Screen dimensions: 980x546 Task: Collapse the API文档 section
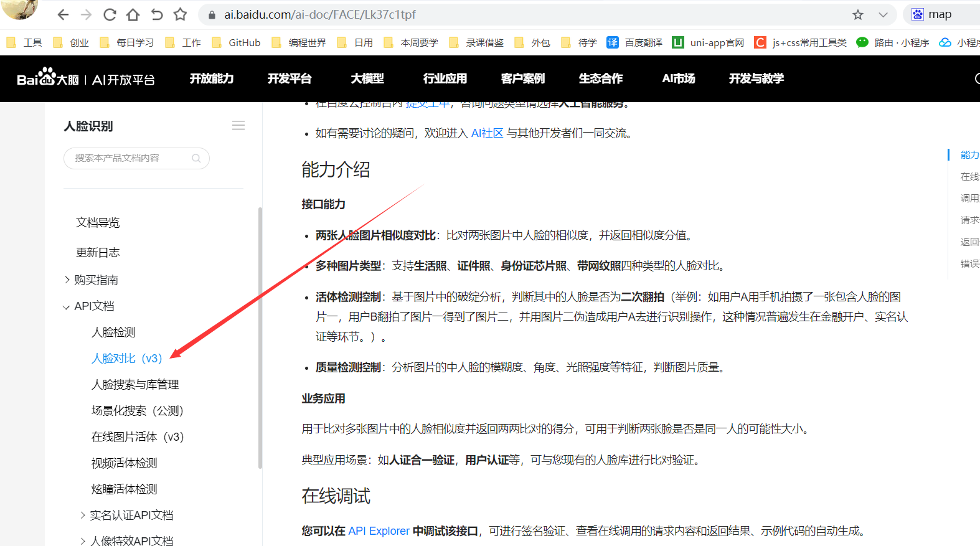[x=89, y=306]
